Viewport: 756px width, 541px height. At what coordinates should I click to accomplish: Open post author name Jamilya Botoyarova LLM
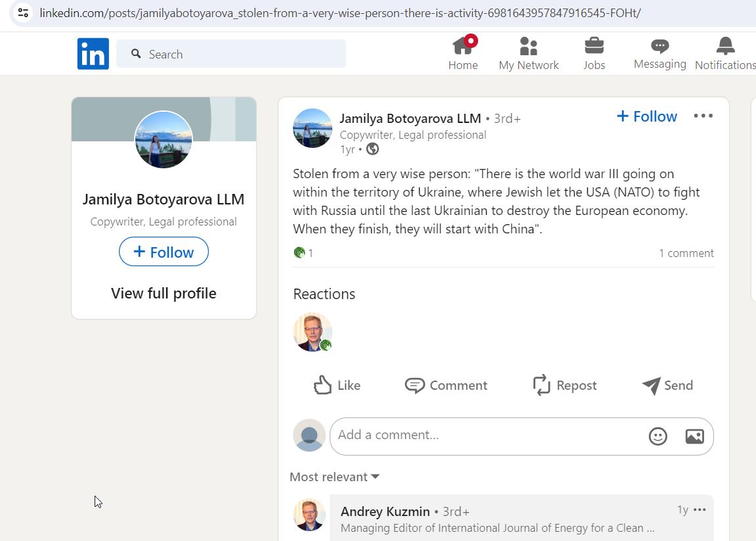(411, 118)
